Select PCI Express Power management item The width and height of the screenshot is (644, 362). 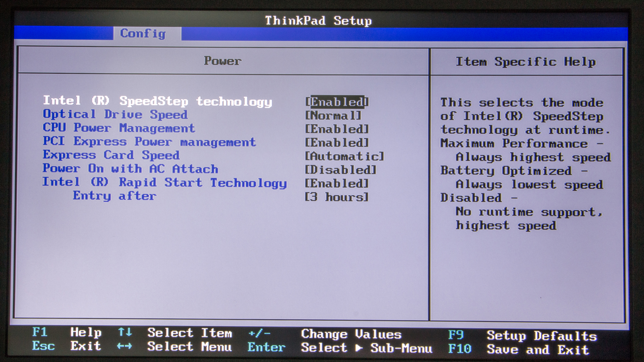click(149, 142)
